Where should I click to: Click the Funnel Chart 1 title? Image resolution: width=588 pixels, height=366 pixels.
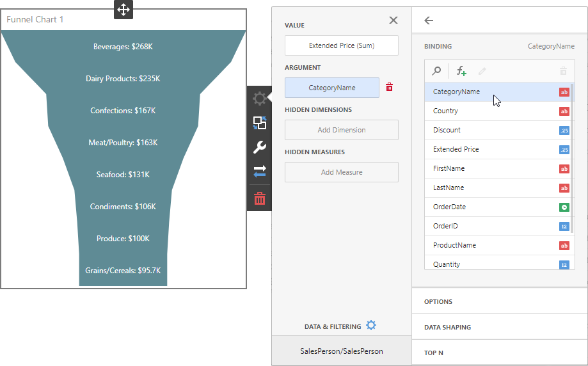[35, 19]
